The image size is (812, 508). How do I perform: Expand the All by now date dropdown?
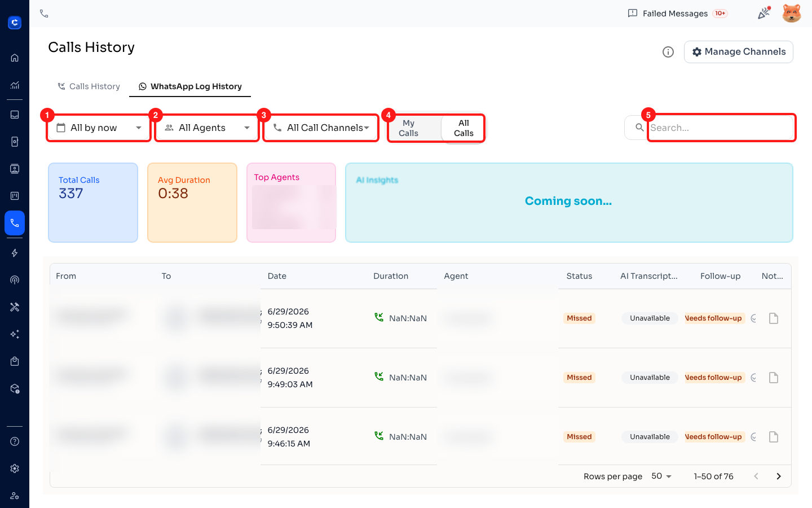tap(99, 128)
